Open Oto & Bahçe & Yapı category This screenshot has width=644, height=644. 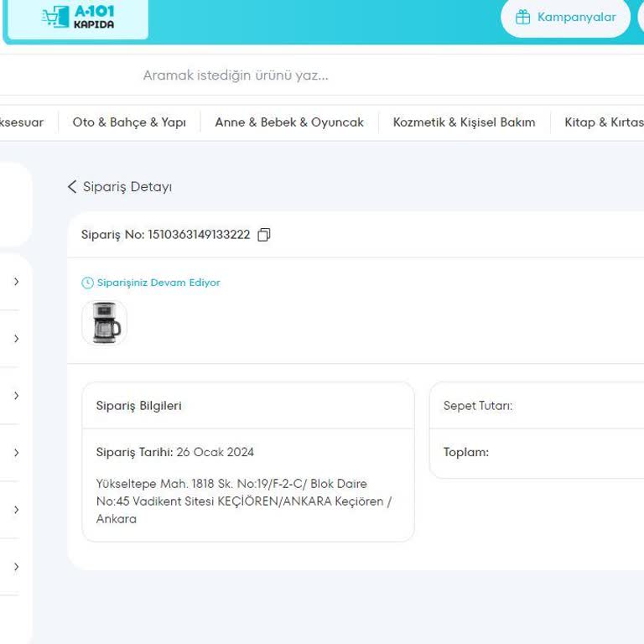[x=129, y=122]
